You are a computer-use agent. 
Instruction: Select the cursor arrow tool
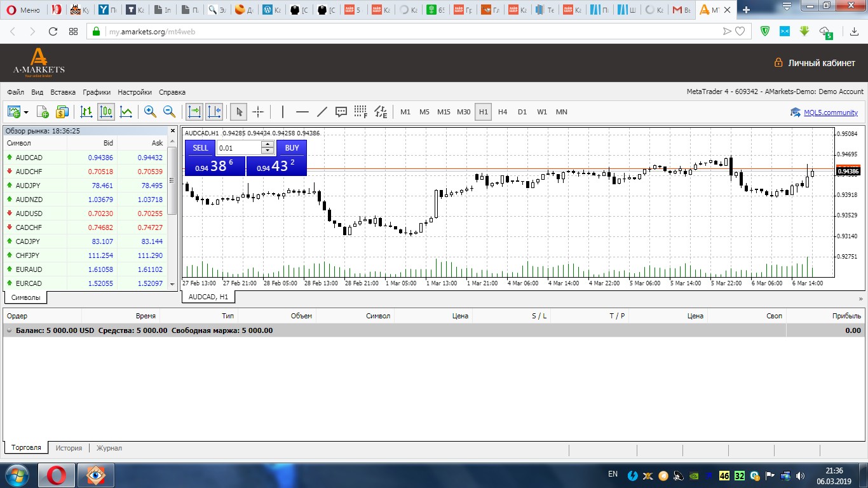(x=239, y=112)
